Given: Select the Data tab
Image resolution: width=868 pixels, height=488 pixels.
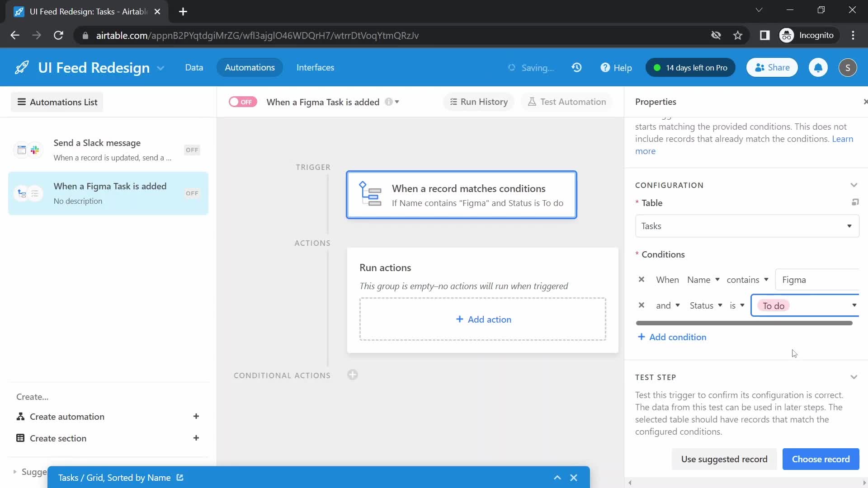Looking at the screenshot, I should click(x=194, y=67).
